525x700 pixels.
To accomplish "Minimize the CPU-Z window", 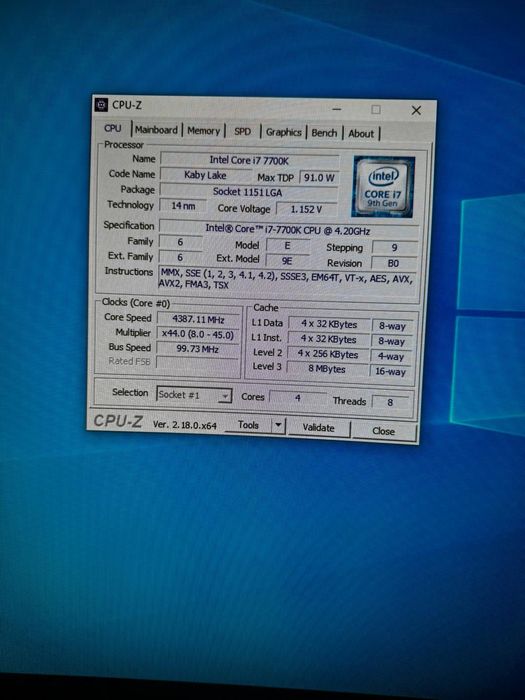I will 337,109.
